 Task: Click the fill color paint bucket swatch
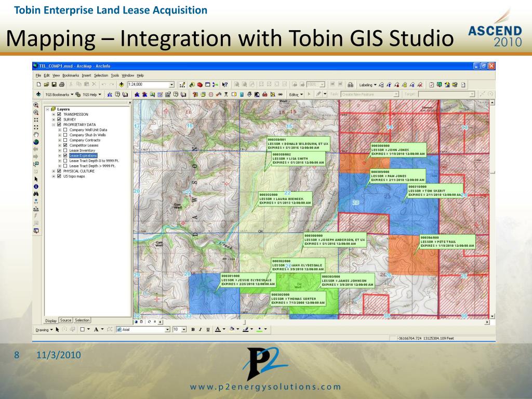[x=232, y=329]
